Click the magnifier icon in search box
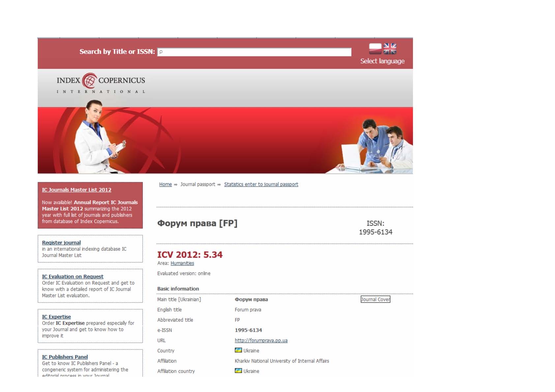The height and width of the screenshot is (392, 555). [x=161, y=52]
